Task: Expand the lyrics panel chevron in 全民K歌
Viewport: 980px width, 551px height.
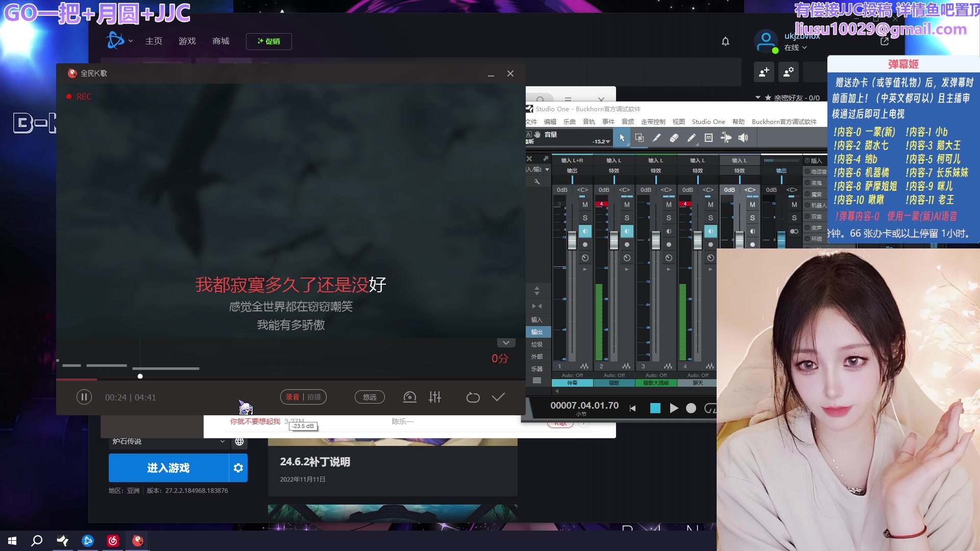Action: click(x=506, y=342)
